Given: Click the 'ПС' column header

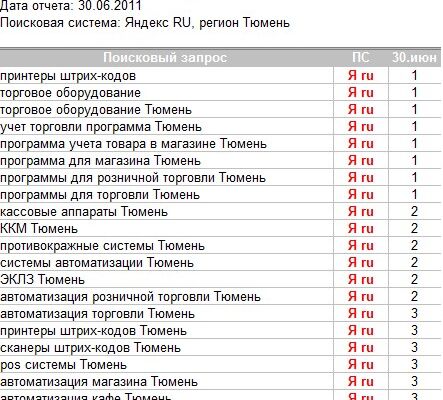Looking at the screenshot, I should [361, 57].
